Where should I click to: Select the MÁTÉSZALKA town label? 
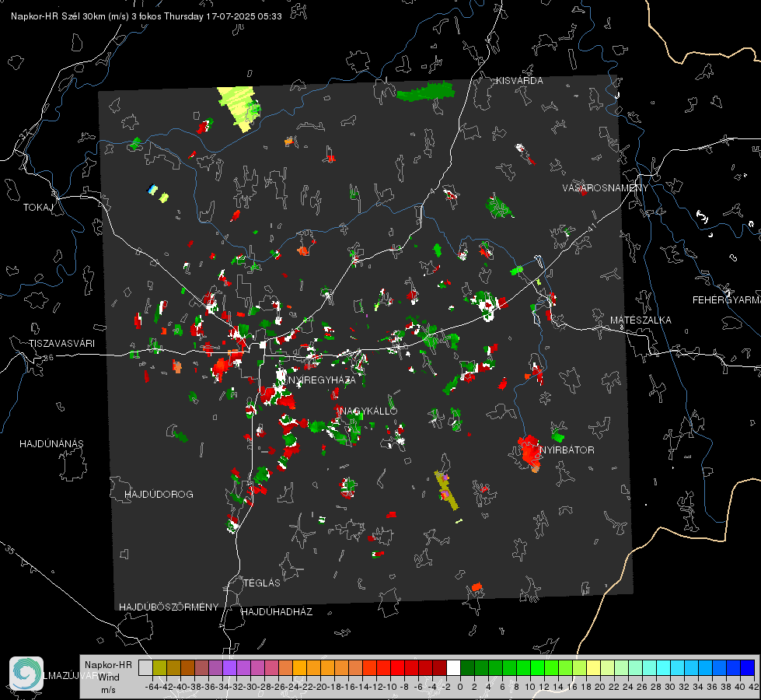(x=641, y=320)
